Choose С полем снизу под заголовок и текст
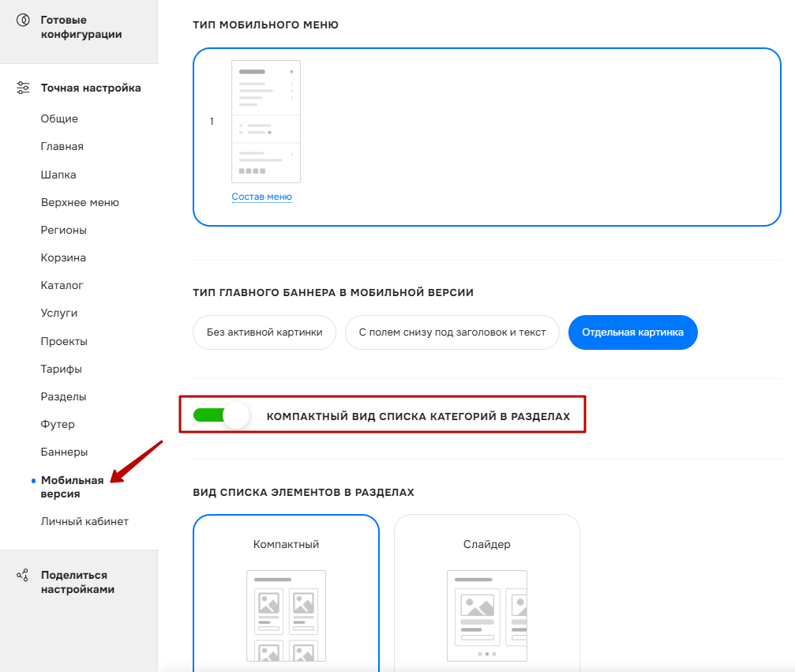The image size is (795, 672). 452,332
